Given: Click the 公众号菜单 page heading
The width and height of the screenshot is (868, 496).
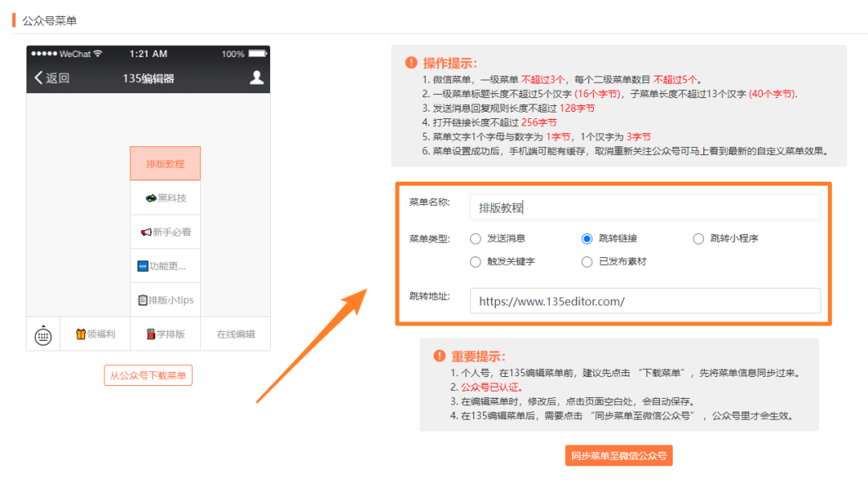Looking at the screenshot, I should [x=49, y=21].
